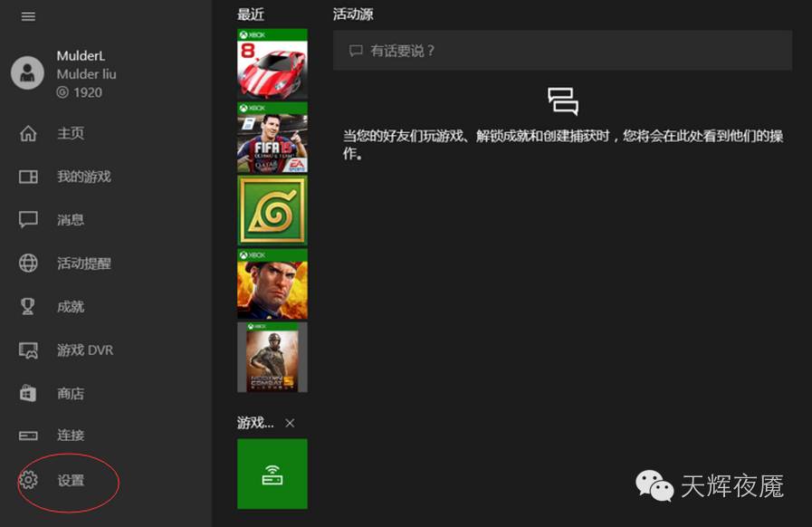
Task: Click the 活动提醒 globe icon
Action: (28, 263)
